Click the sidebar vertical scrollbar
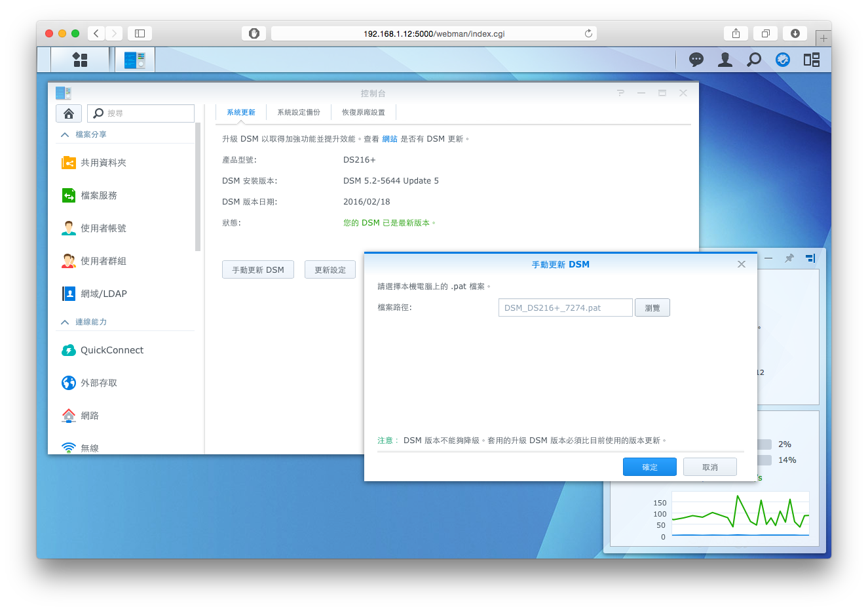This screenshot has height=611, width=868. (x=198, y=187)
